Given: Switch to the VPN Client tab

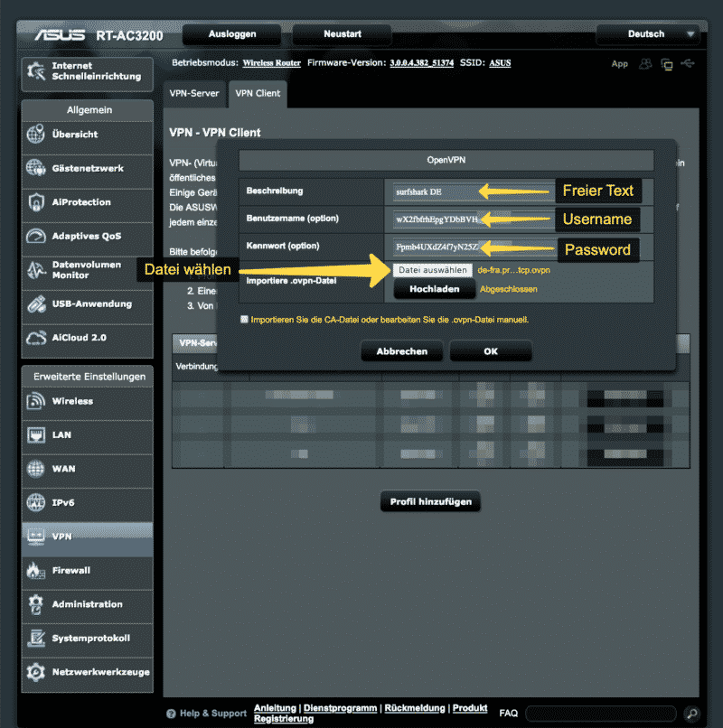Looking at the screenshot, I should tap(258, 93).
